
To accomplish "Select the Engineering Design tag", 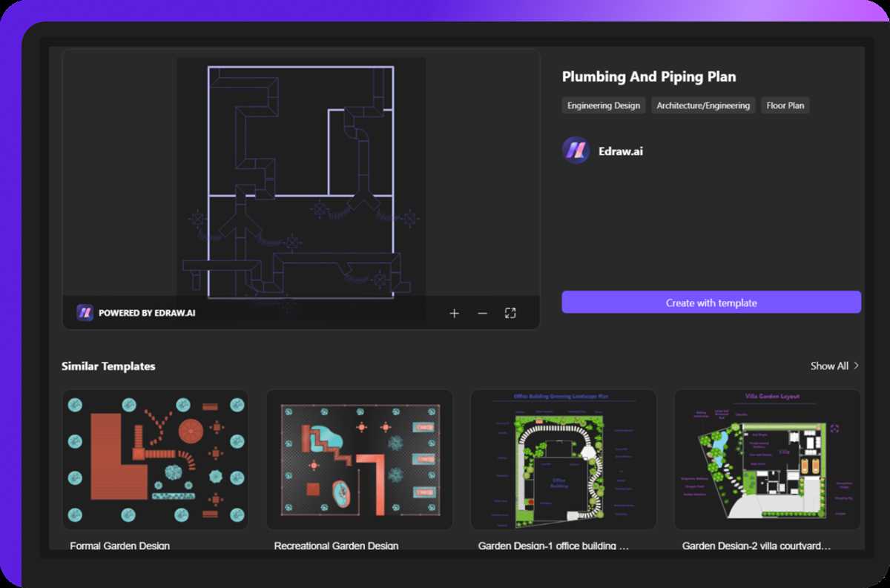I will pyautogui.click(x=604, y=105).
